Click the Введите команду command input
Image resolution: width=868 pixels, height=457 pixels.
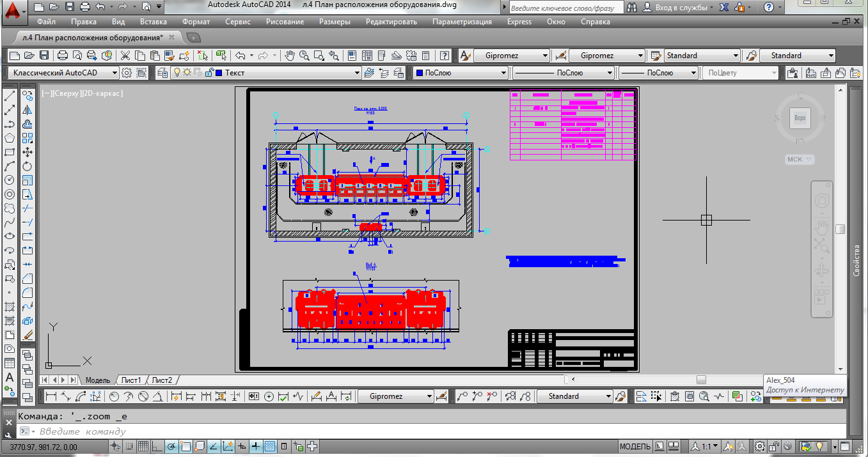point(192,431)
